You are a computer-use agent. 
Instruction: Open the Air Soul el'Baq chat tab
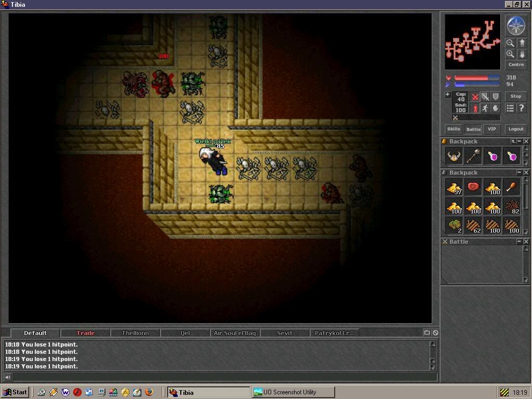[235, 333]
